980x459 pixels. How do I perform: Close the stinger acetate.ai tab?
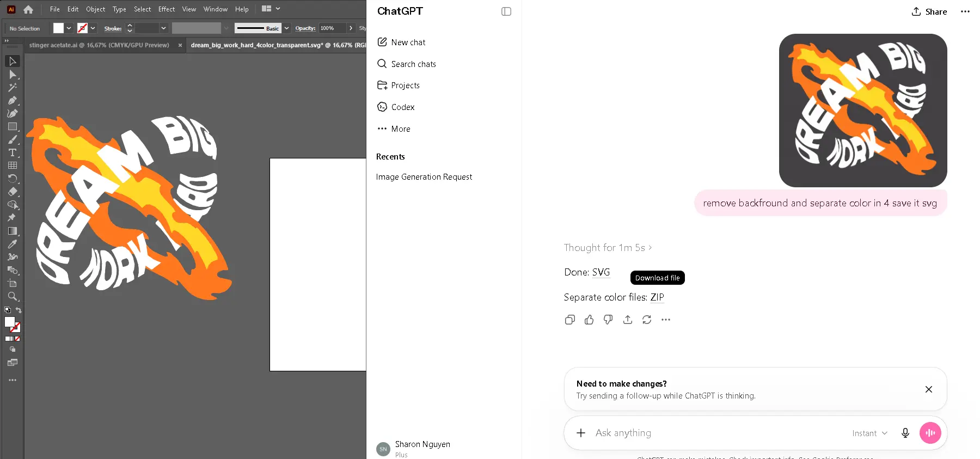tap(180, 45)
